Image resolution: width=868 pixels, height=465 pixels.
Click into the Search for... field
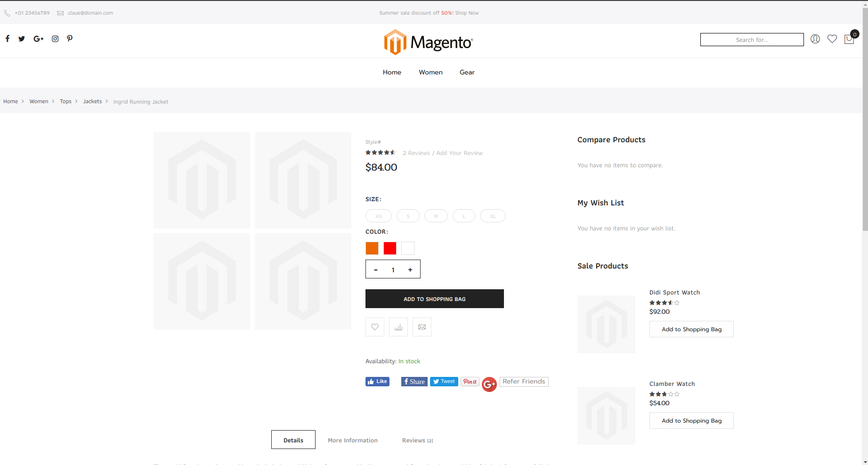point(752,40)
